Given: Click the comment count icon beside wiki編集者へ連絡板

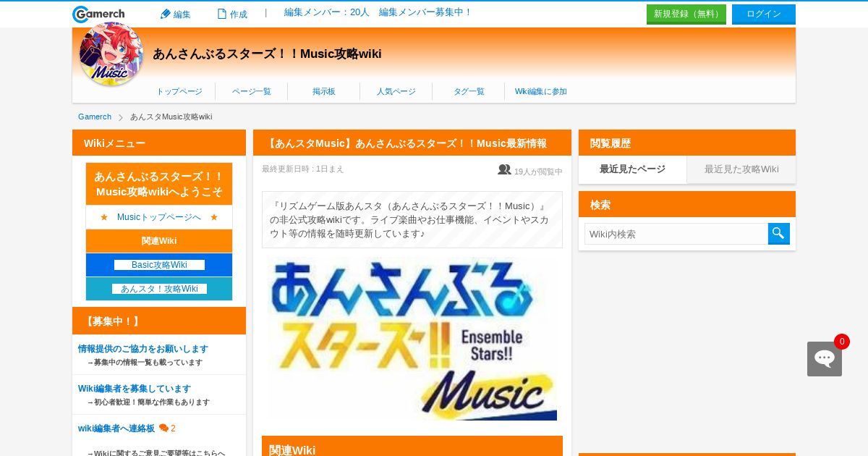Looking at the screenshot, I should (x=163, y=428).
